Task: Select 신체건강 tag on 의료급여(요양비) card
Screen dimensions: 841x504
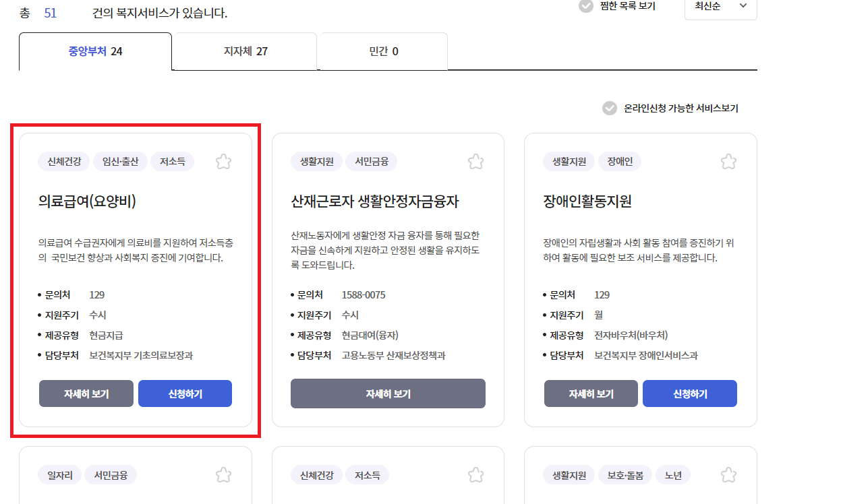Action: tap(64, 162)
